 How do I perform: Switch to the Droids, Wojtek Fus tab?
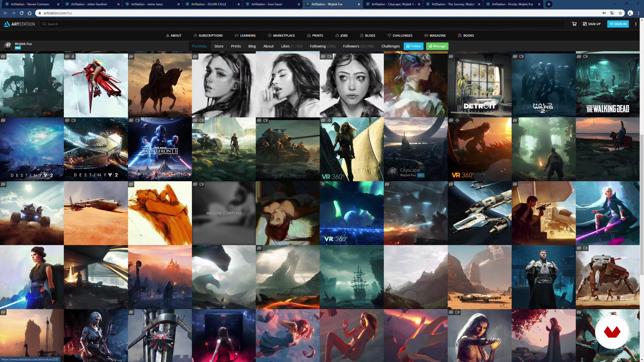tap(513, 4)
